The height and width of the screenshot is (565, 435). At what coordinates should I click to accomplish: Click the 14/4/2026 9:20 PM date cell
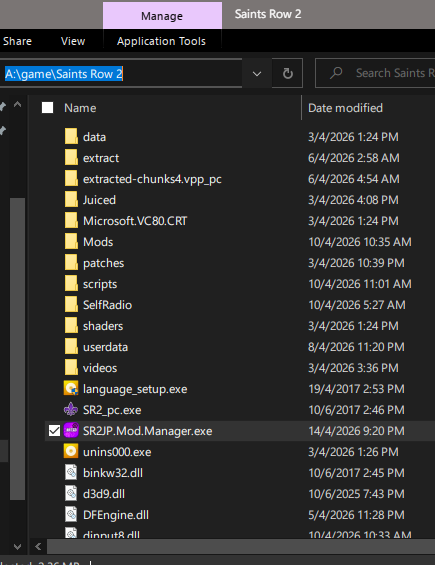point(356,431)
